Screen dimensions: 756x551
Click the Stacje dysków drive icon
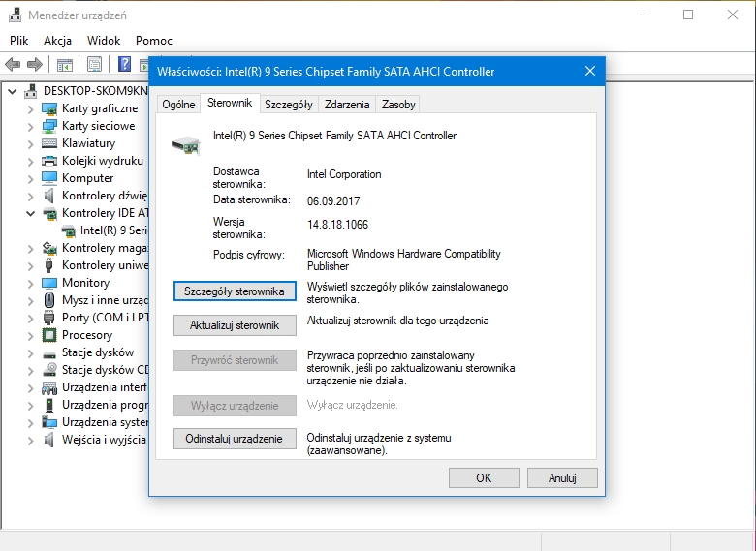pos(49,355)
